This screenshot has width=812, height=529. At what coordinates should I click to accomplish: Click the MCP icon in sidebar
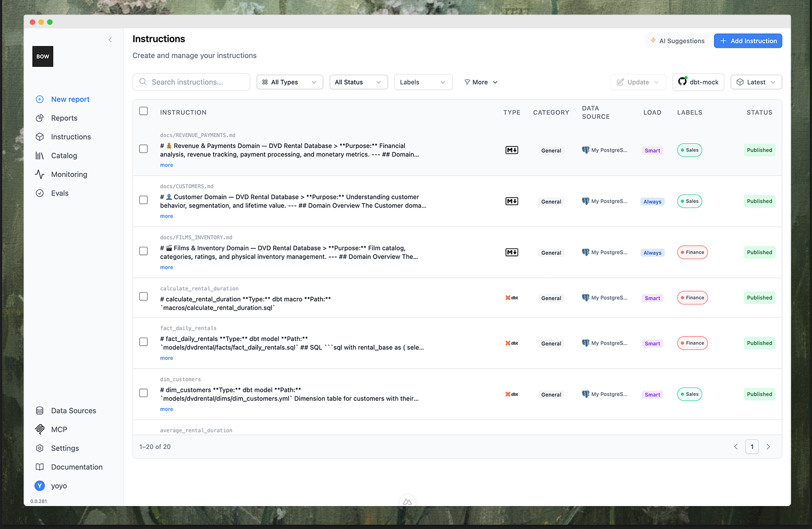point(40,430)
